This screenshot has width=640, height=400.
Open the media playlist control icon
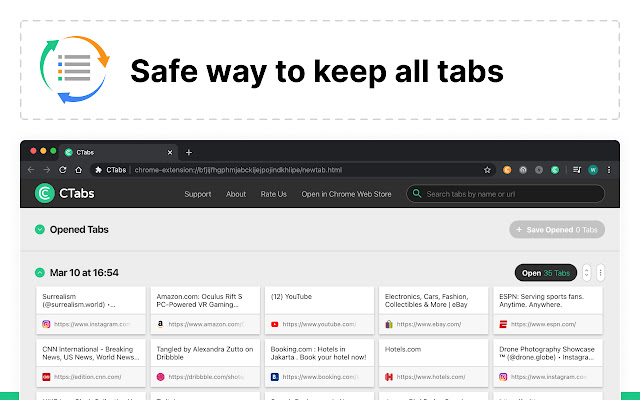(577, 170)
